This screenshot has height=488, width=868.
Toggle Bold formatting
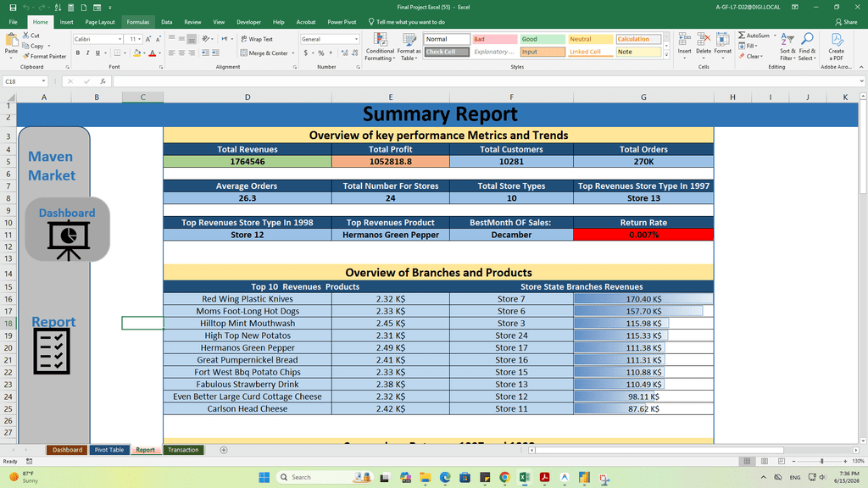point(78,53)
